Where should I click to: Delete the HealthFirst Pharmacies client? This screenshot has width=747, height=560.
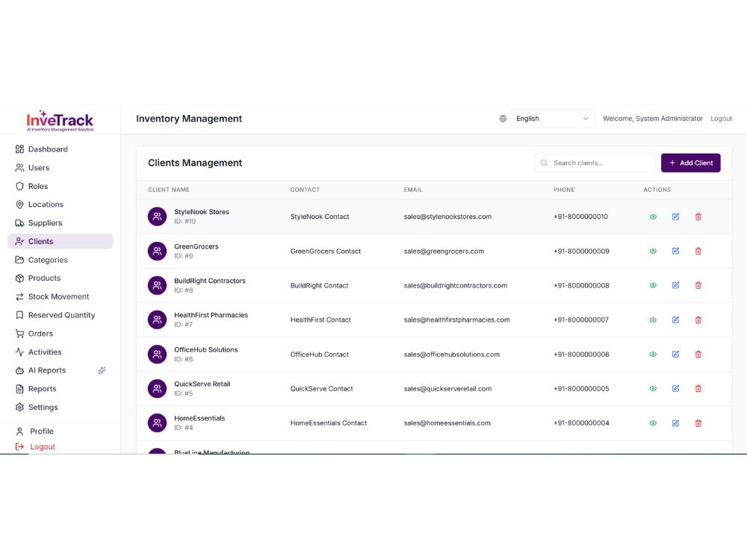tap(698, 320)
